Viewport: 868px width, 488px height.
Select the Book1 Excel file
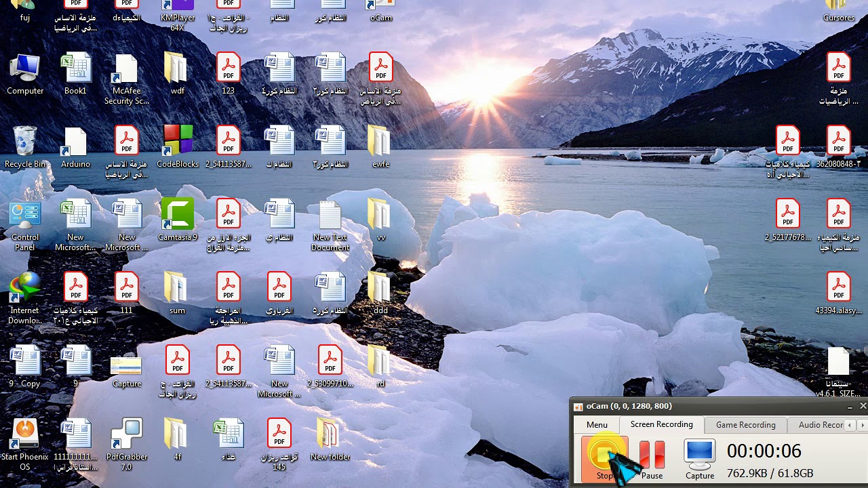(x=75, y=74)
